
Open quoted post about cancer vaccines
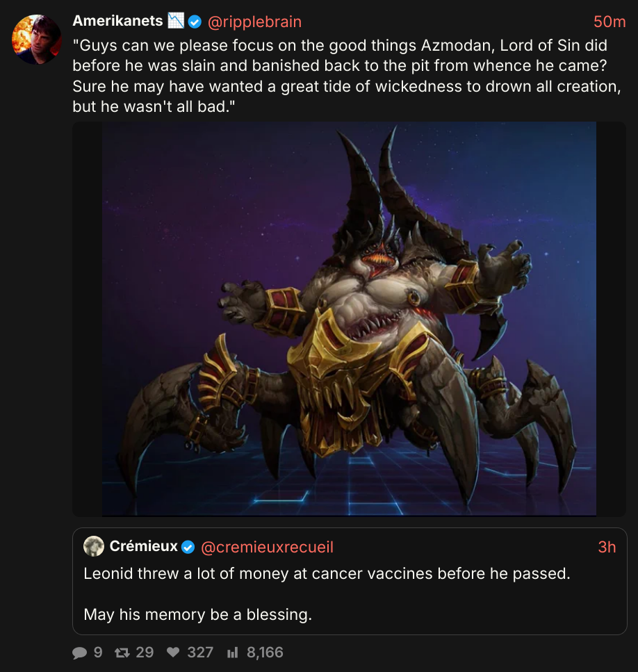point(350,581)
